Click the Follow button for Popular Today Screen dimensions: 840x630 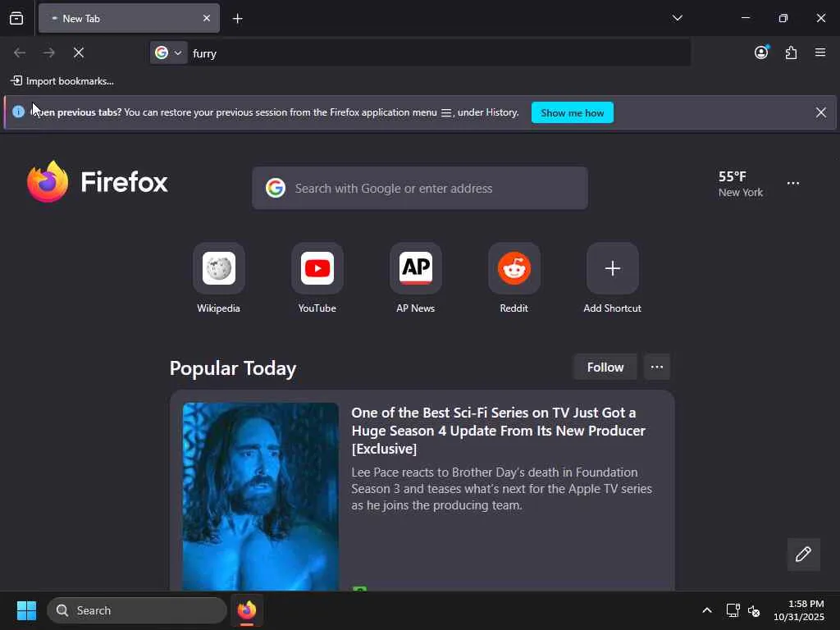point(605,367)
